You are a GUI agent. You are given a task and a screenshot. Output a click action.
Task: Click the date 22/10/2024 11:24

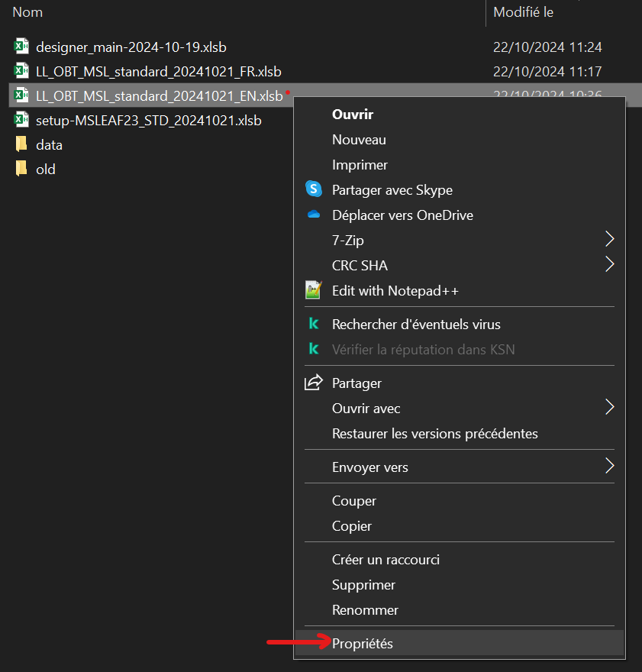point(547,47)
